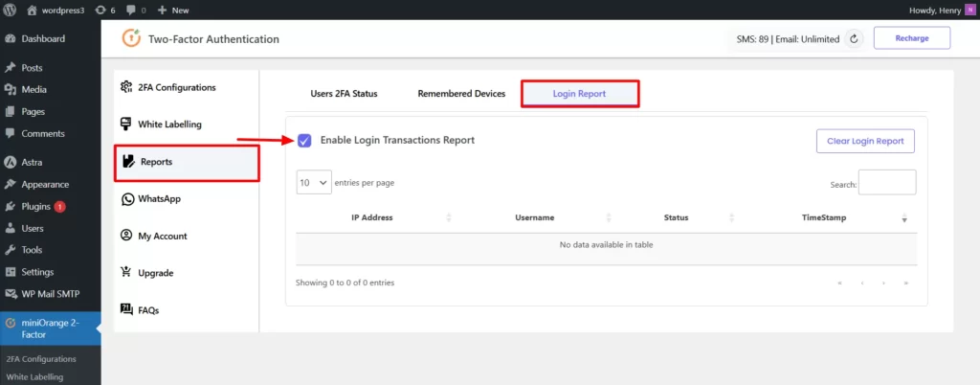Switch to the Users 2FA Status tab
The width and height of the screenshot is (980, 385).
coord(344,94)
